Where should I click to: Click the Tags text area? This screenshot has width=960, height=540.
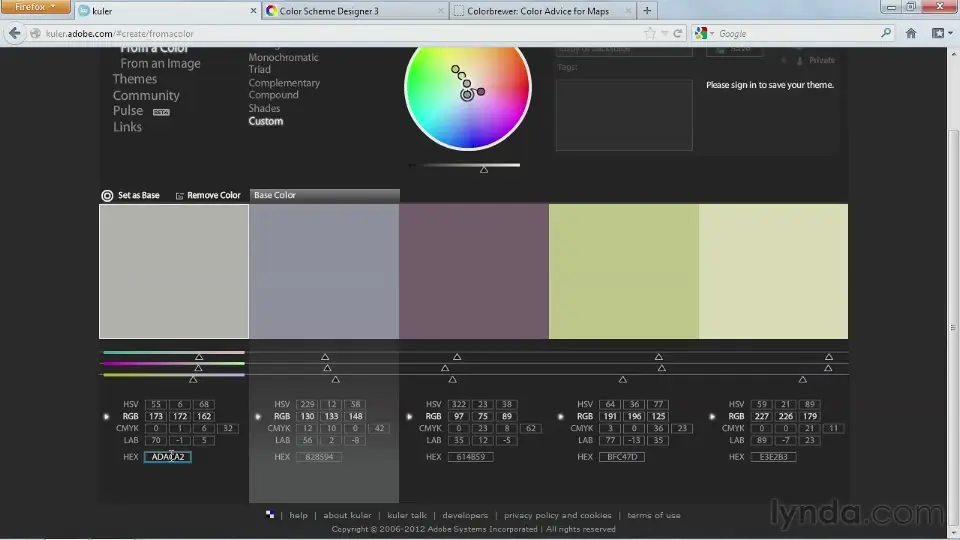[624, 114]
